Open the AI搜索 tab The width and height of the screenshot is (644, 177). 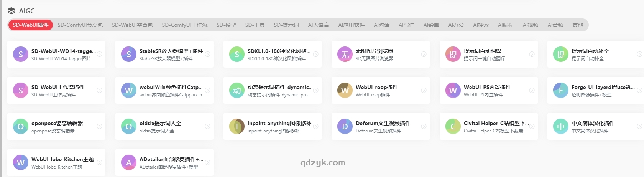(481, 25)
